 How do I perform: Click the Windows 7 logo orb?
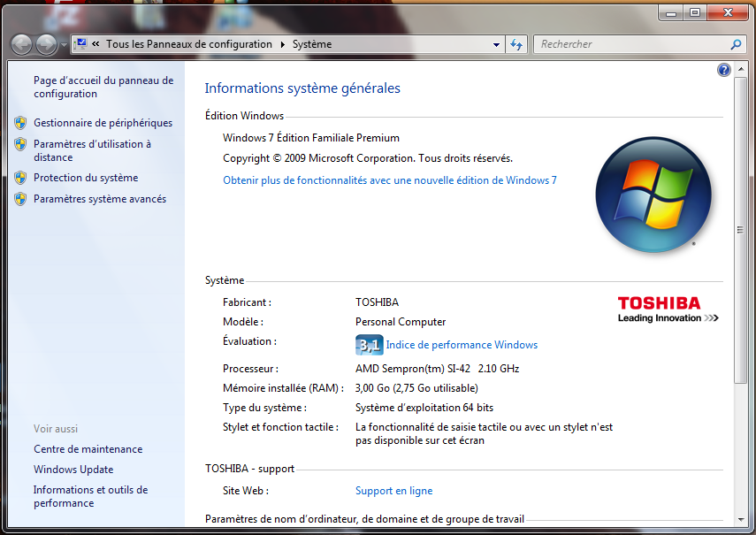point(653,195)
